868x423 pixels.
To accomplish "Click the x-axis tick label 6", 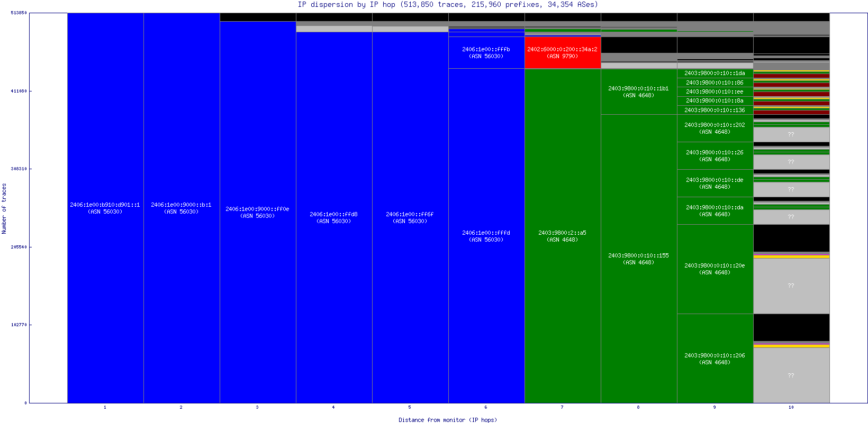I will pos(486,407).
